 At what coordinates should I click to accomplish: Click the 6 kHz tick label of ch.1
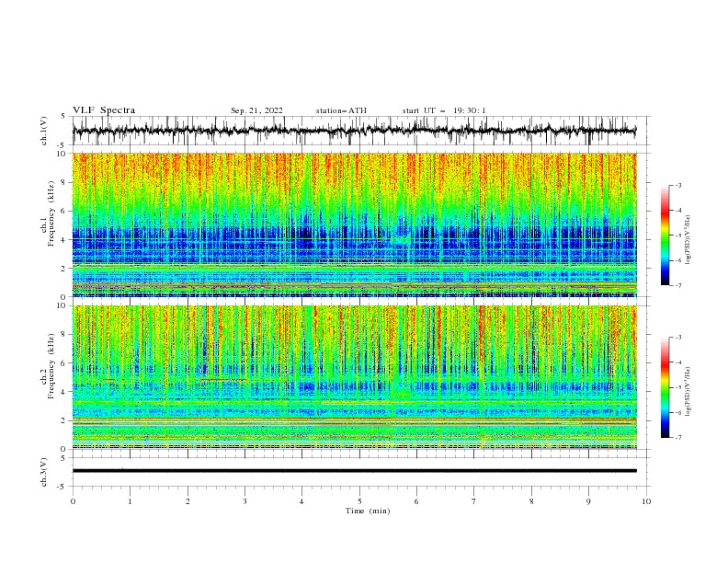point(64,211)
